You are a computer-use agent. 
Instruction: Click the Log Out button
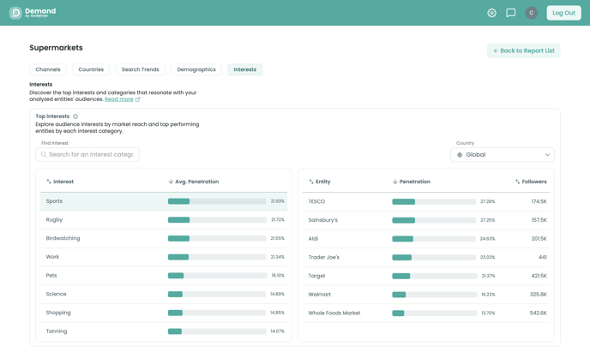click(563, 13)
